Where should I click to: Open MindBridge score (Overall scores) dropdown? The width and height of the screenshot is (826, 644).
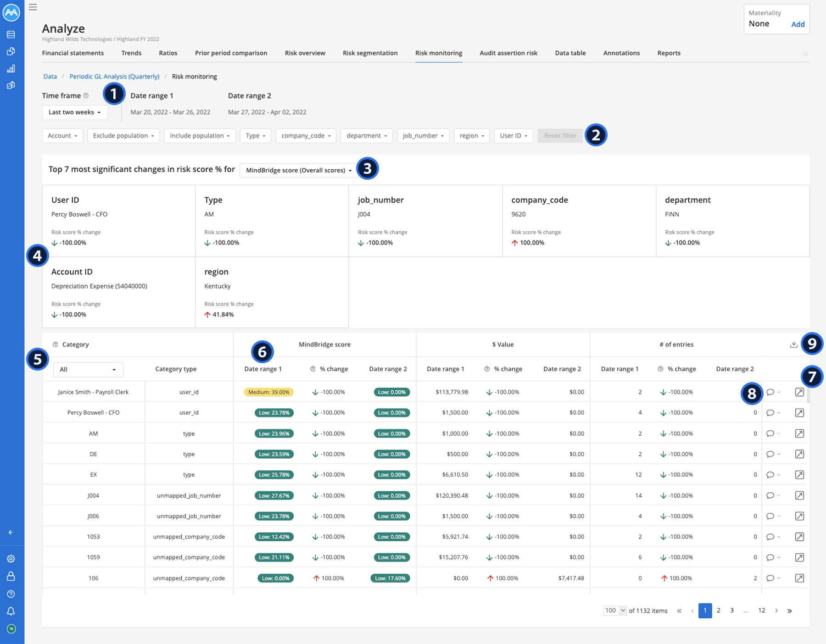(x=299, y=170)
